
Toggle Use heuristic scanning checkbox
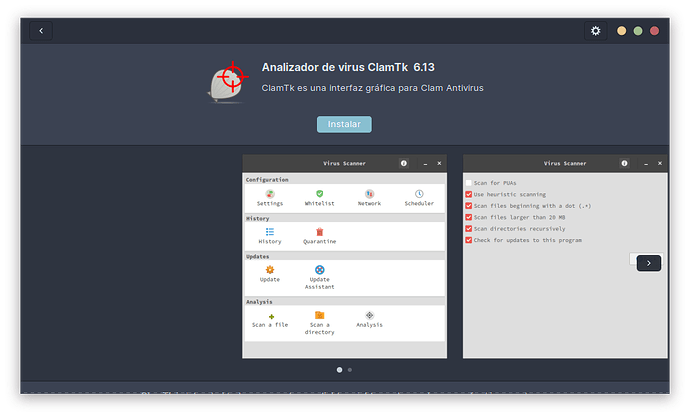(469, 194)
